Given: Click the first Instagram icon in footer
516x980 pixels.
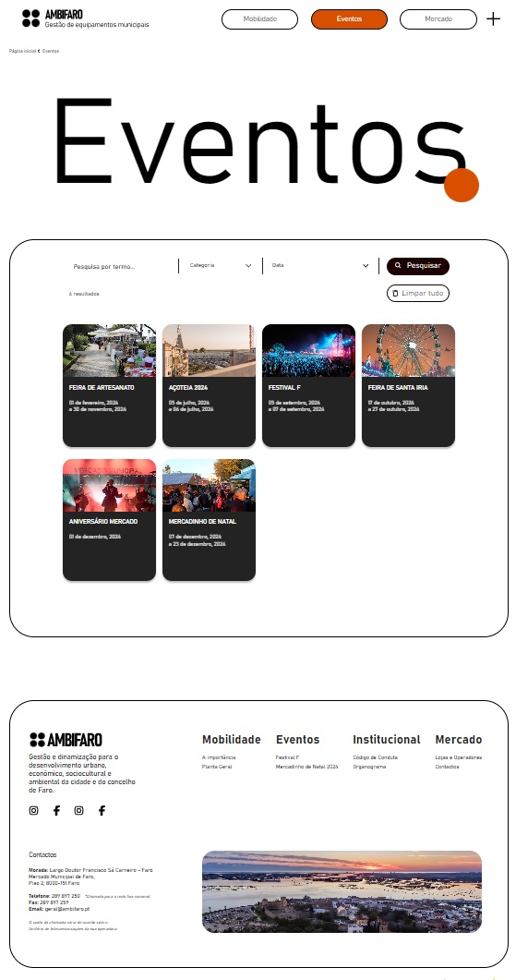Looking at the screenshot, I should (x=34, y=811).
